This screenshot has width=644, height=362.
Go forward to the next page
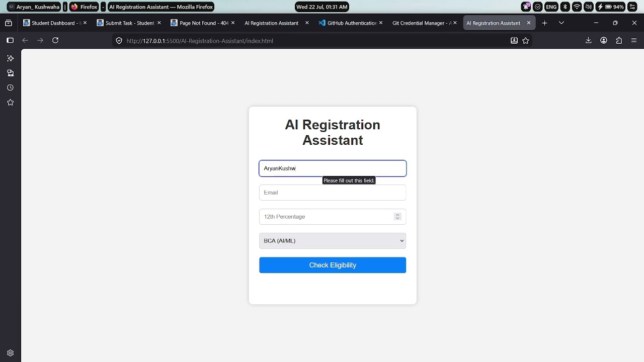[x=40, y=40]
